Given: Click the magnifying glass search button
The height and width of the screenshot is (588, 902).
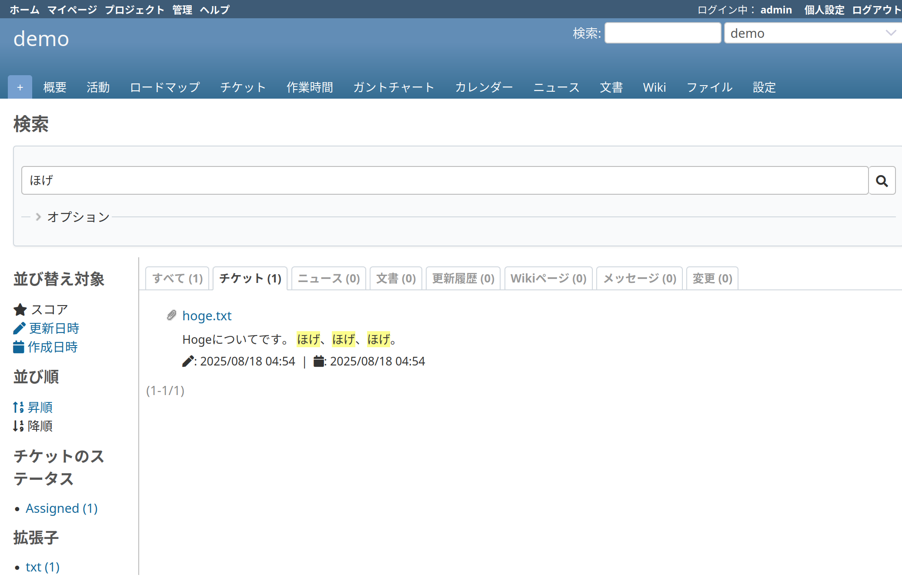Looking at the screenshot, I should click(x=882, y=180).
